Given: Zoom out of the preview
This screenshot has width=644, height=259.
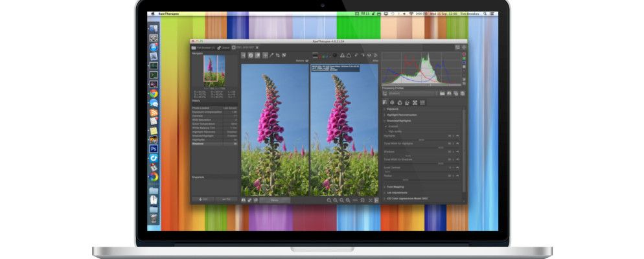Looking at the screenshot, I should pos(329,200).
